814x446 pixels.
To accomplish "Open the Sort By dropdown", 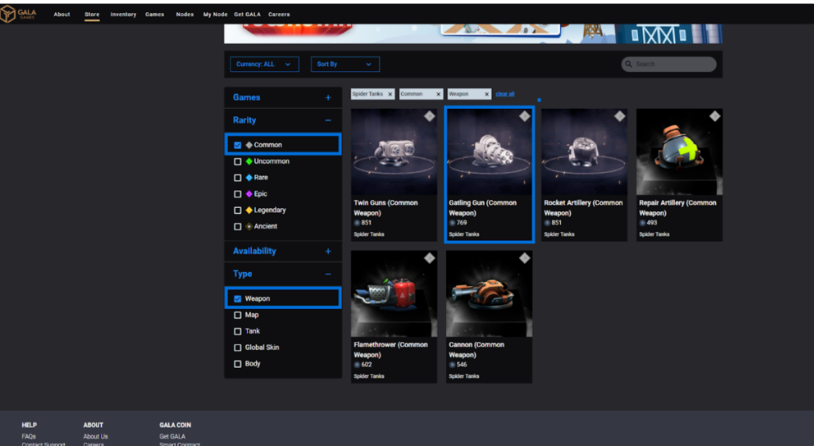I will pyautogui.click(x=345, y=64).
